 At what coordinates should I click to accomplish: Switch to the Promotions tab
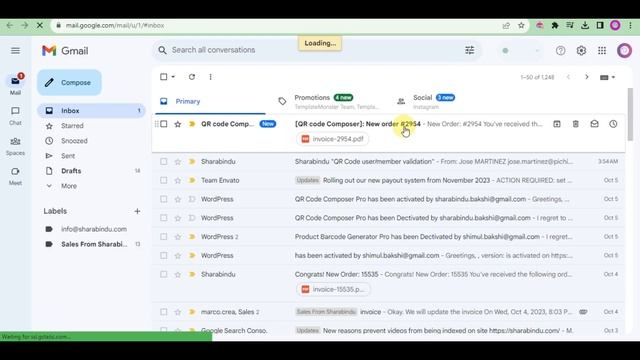[x=328, y=101]
